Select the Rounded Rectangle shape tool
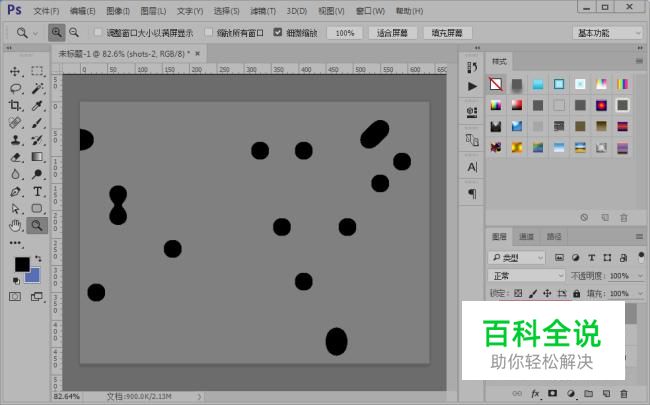Image resolution: width=650 pixels, height=405 pixels. click(37, 208)
